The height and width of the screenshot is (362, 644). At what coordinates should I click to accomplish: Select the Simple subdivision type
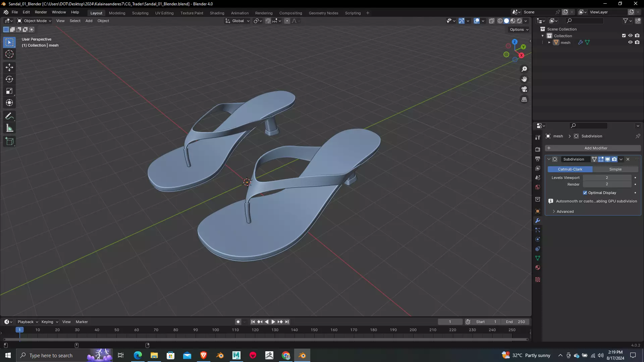click(615, 169)
